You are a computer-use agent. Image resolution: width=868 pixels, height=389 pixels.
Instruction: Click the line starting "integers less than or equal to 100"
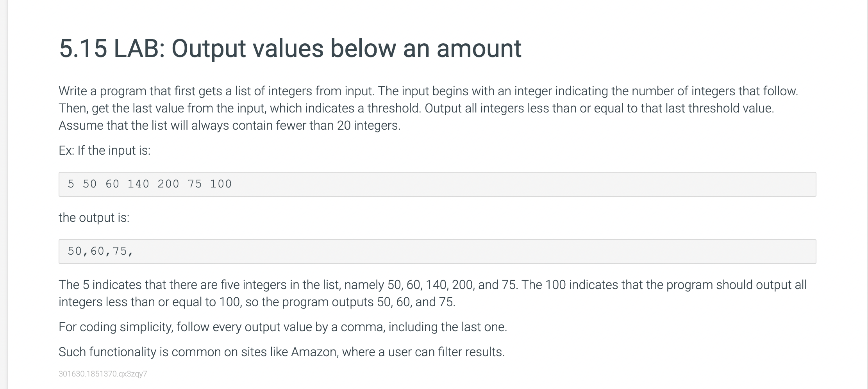click(x=257, y=302)
